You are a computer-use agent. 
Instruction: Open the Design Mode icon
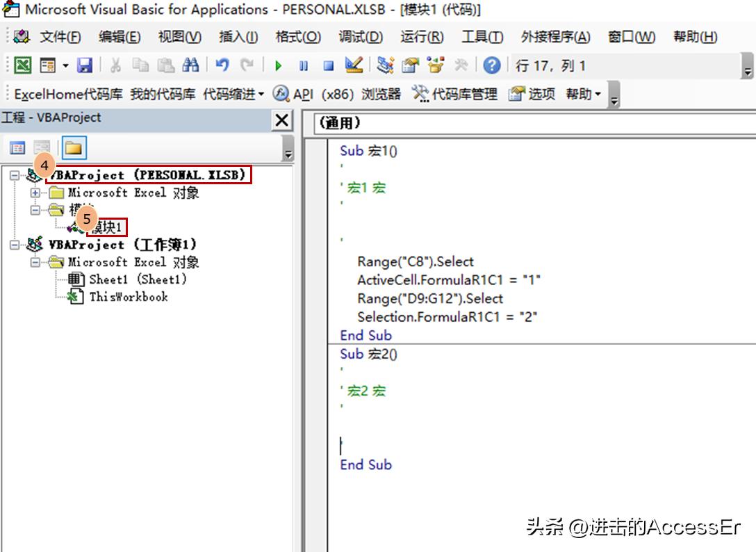click(x=353, y=65)
